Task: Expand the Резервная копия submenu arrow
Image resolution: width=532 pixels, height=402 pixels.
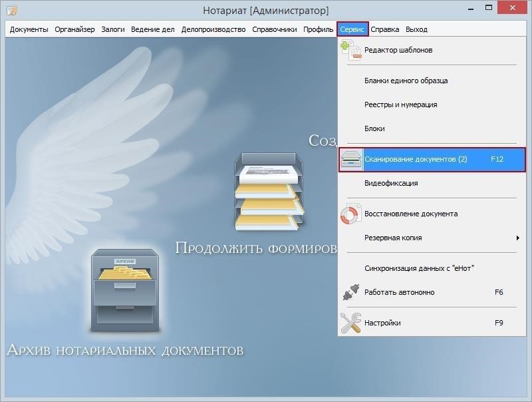Action: 518,238
